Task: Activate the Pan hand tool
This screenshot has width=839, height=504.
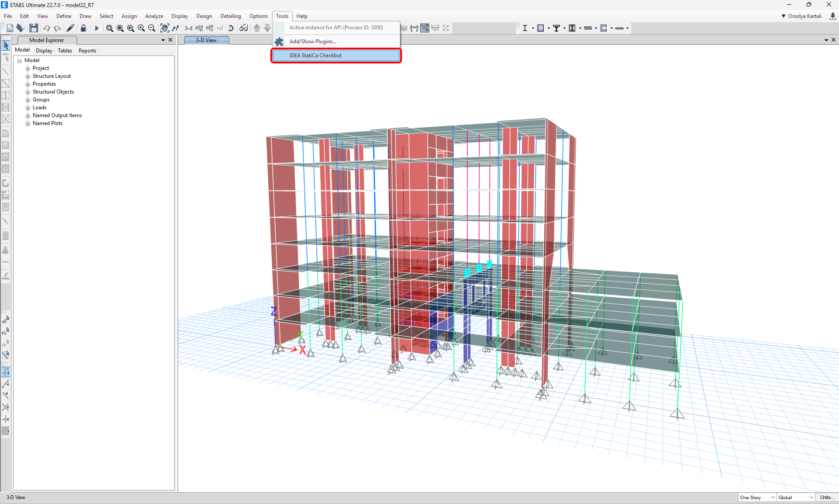Action: (x=164, y=28)
